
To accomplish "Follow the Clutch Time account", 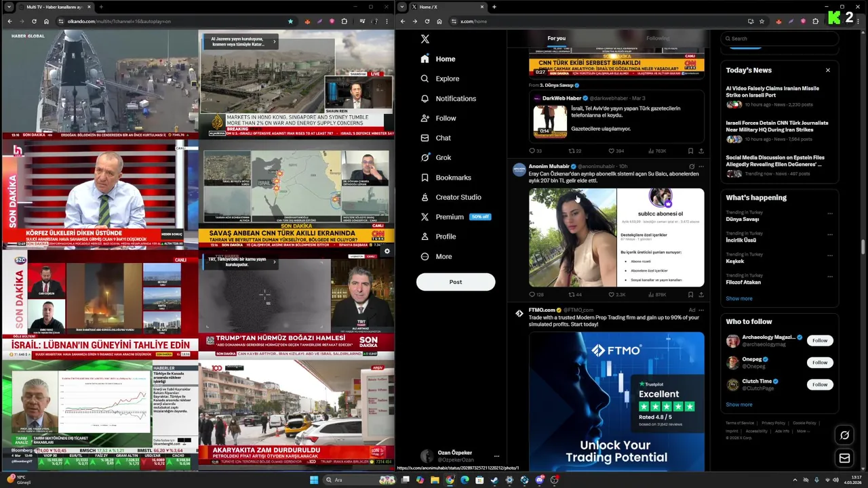I will point(820,384).
